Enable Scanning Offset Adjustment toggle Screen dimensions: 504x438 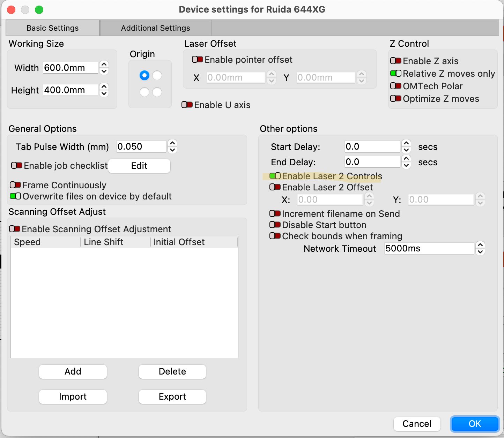15,229
